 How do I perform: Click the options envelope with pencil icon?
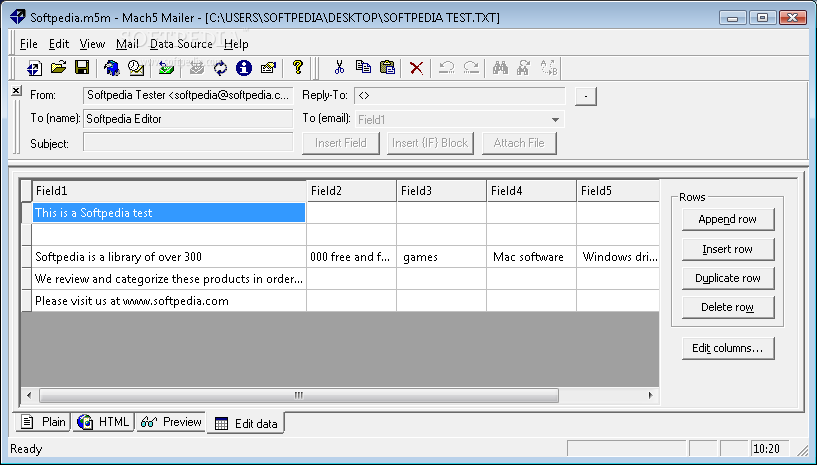coord(268,68)
